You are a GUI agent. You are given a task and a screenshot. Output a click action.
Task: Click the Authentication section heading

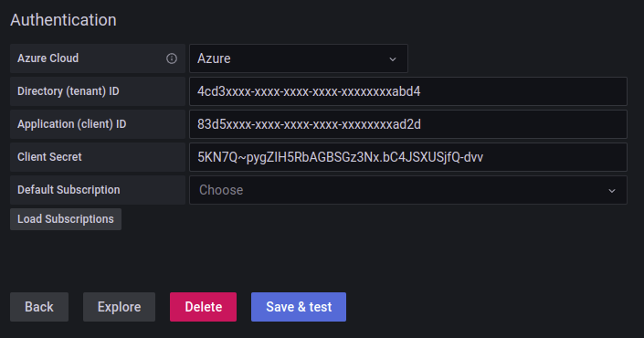click(63, 20)
